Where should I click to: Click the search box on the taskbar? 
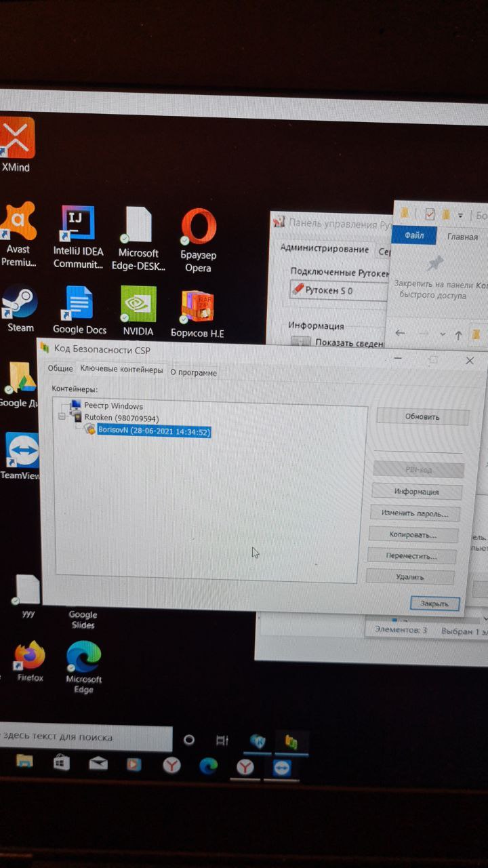[85, 738]
